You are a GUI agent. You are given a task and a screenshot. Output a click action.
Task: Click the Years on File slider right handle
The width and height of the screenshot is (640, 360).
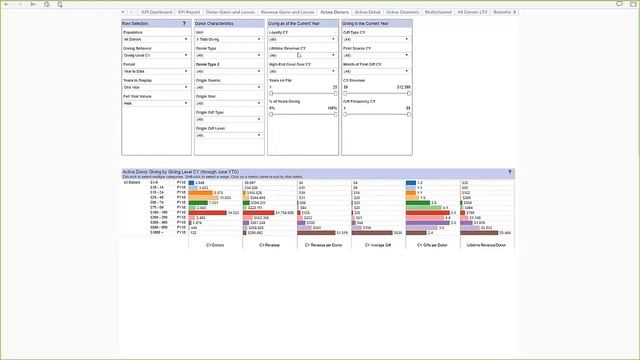tap(336, 93)
